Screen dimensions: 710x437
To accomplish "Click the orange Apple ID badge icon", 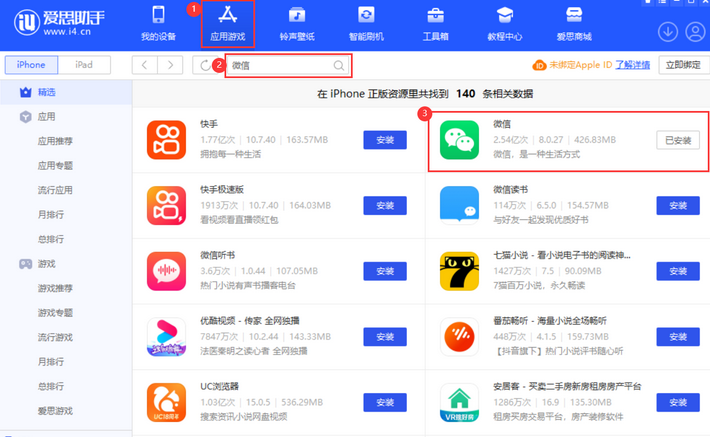I will 539,66.
